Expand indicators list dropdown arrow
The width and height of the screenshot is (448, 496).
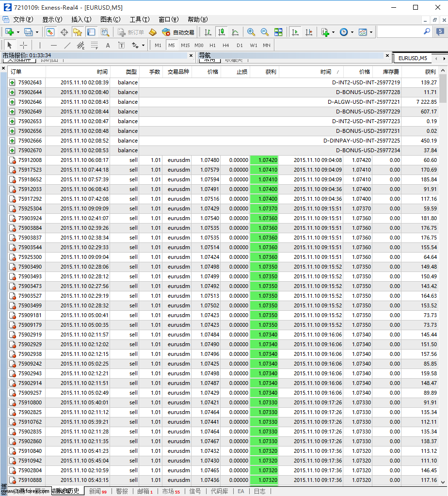333,32
